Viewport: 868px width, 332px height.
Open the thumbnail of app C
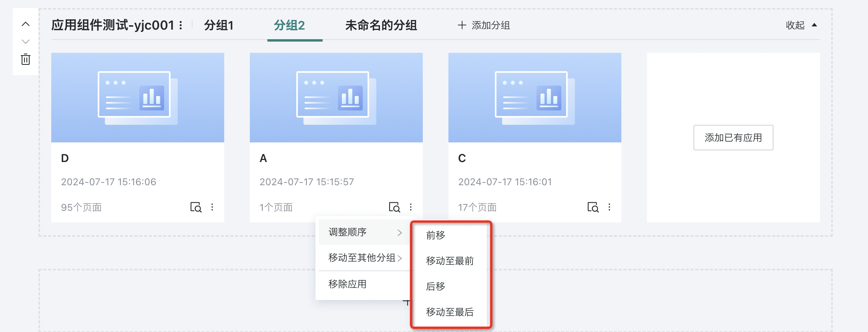click(x=534, y=98)
